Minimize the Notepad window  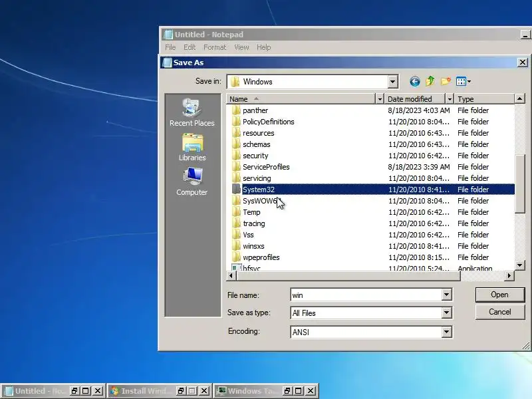525,35
